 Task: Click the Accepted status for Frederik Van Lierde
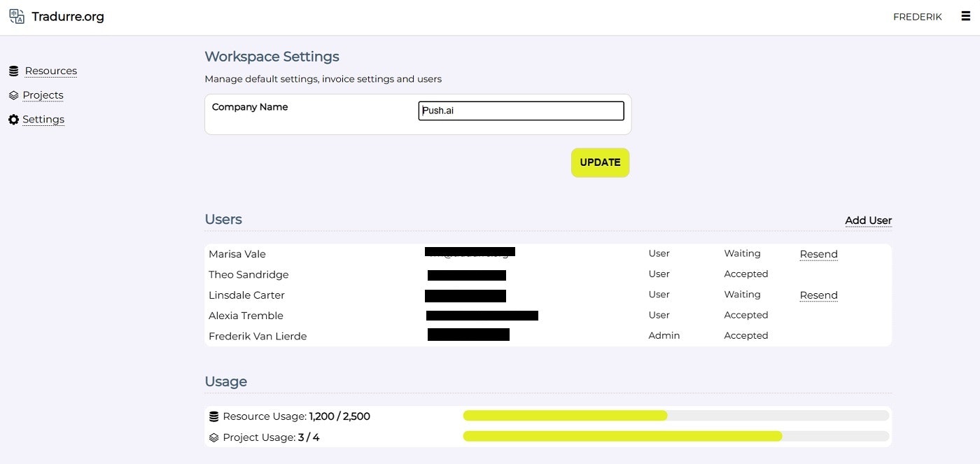pyautogui.click(x=746, y=336)
